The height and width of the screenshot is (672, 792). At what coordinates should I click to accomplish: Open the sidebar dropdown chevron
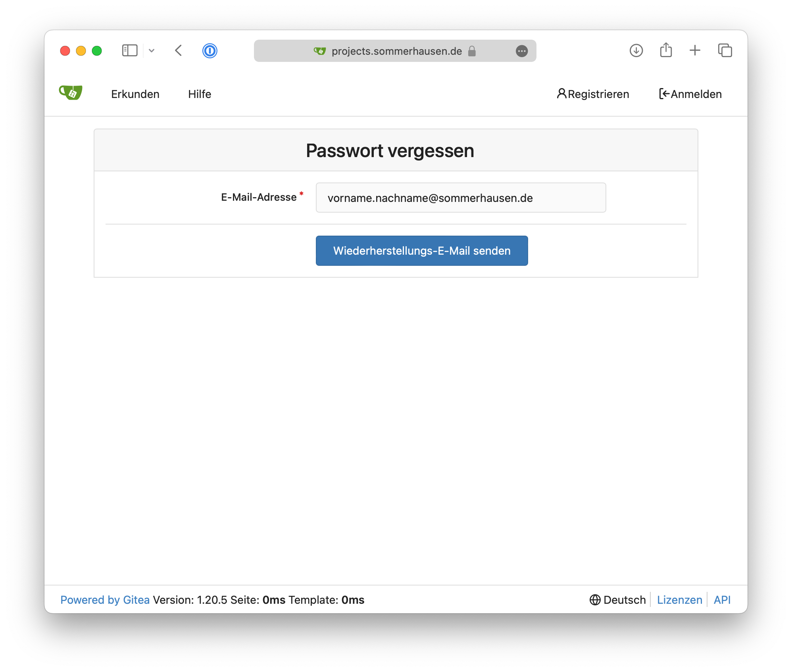tap(151, 51)
